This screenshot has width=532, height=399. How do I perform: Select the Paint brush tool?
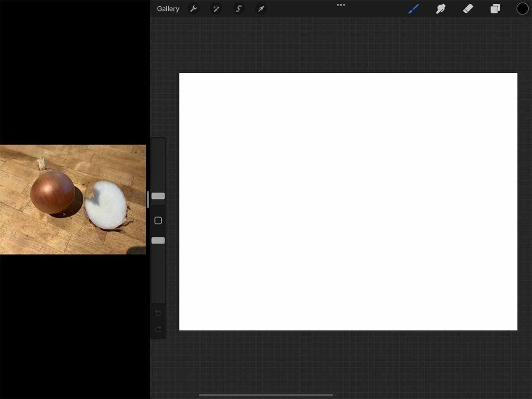(414, 9)
